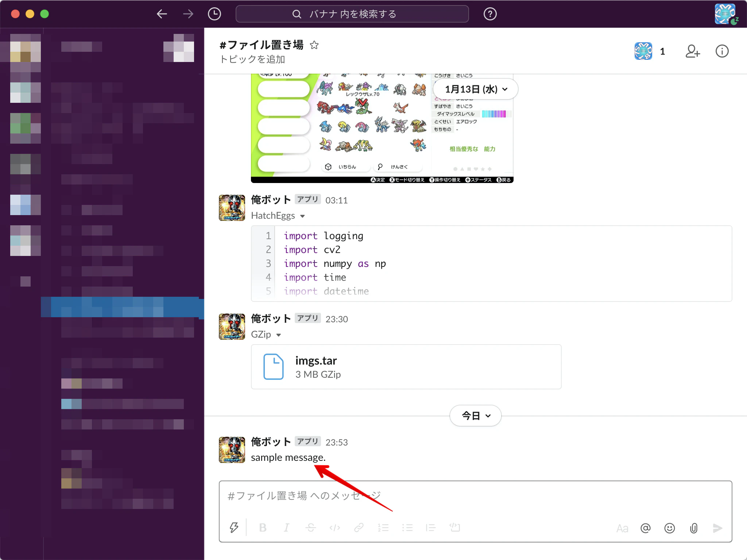This screenshot has height=560, width=747.
Task: Click the 03:11 message timestamp
Action: pyautogui.click(x=336, y=201)
